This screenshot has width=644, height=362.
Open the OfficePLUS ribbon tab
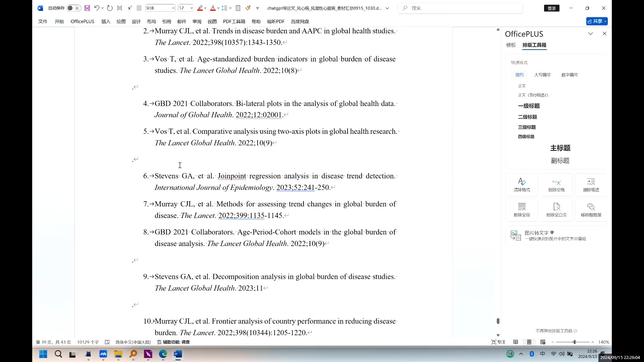[x=82, y=21]
